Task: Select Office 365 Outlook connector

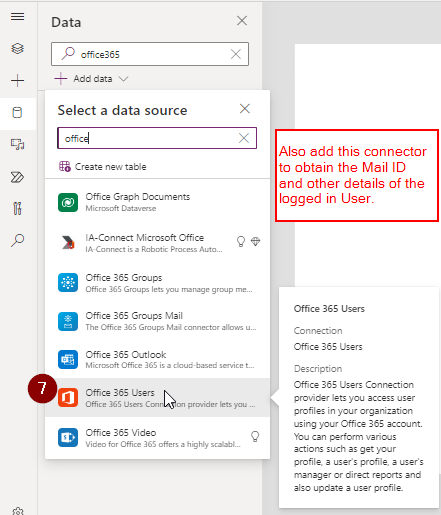Action: point(157,359)
